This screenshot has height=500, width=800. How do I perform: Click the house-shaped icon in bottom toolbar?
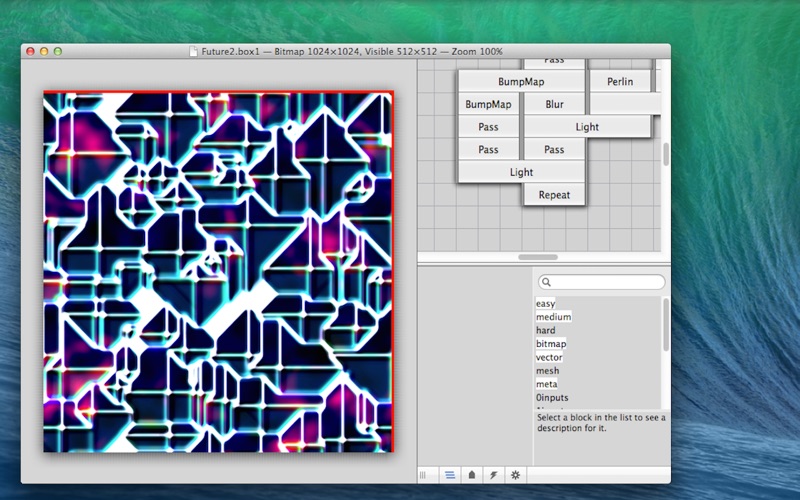pyautogui.click(x=471, y=475)
